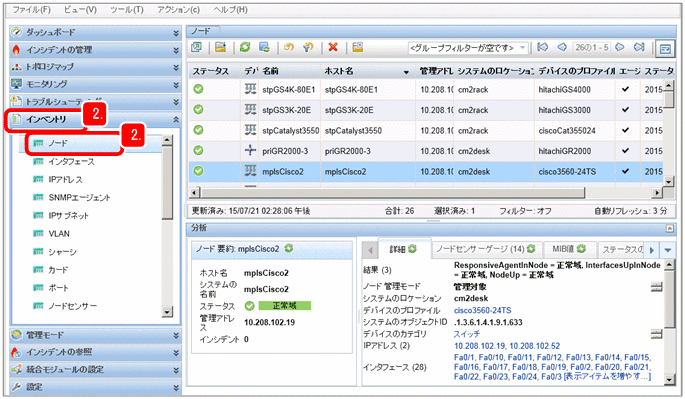
Task: Open the analysis tabs list dropdown arrow
Action: coord(668,250)
